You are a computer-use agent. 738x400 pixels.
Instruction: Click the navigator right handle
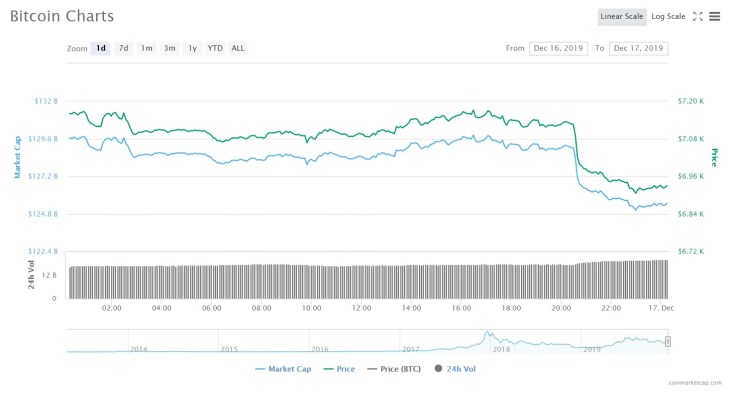tap(667, 342)
